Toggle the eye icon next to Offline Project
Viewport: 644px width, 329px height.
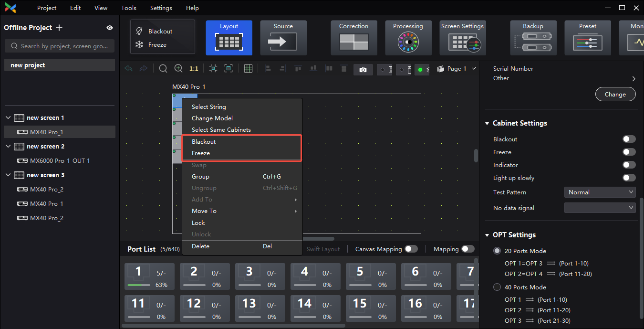coord(110,28)
